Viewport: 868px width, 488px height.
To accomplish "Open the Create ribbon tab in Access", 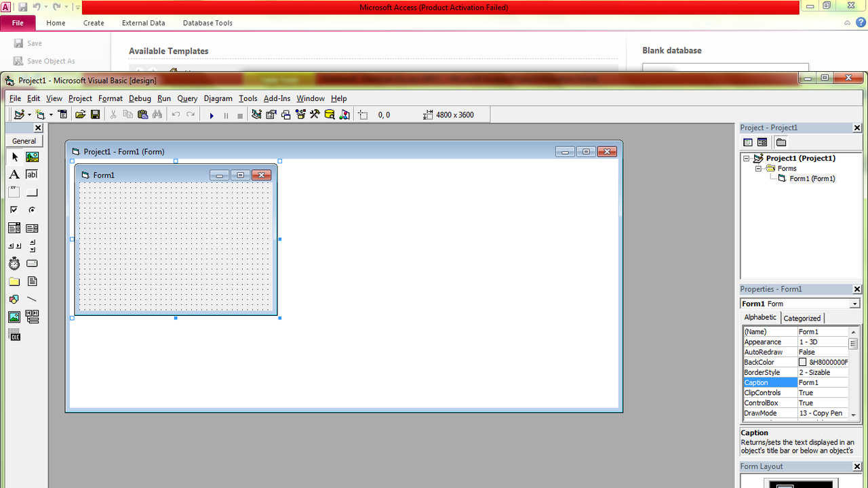I will point(94,23).
